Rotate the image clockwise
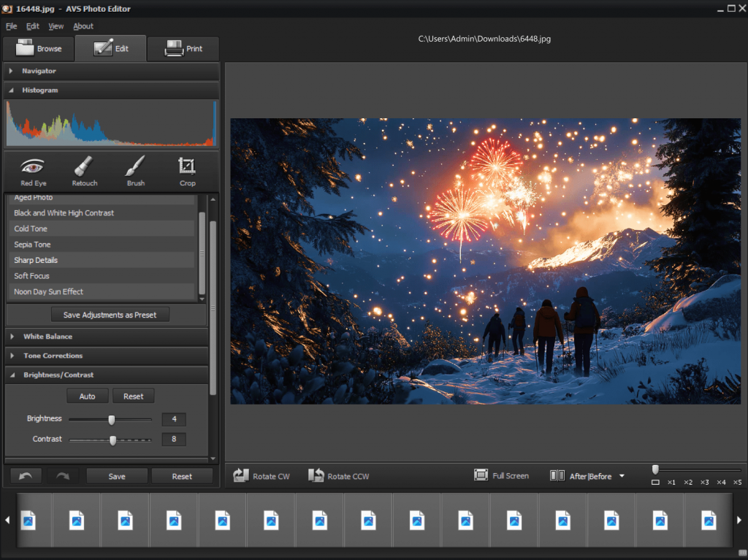This screenshot has width=748, height=560. click(x=262, y=476)
